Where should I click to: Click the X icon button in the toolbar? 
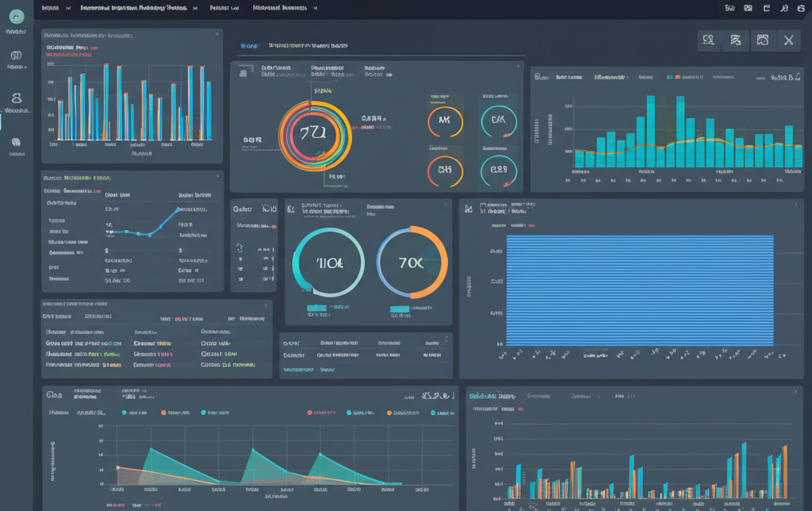coord(787,40)
